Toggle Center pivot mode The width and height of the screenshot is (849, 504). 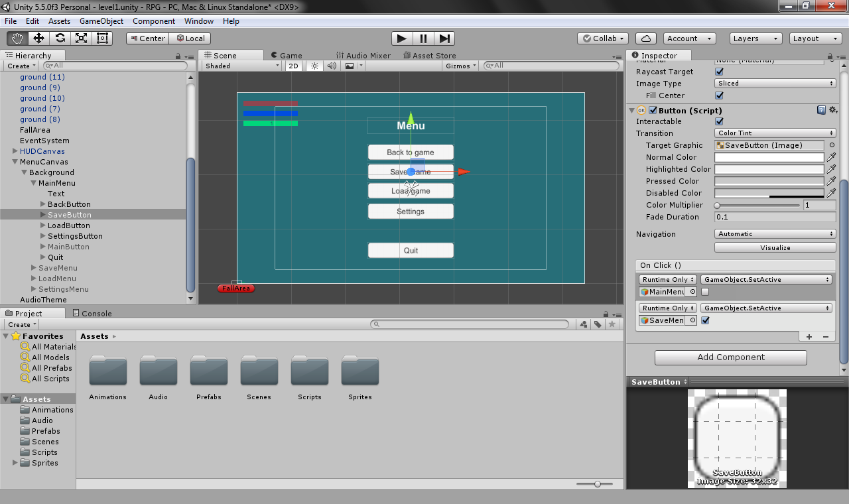point(148,38)
